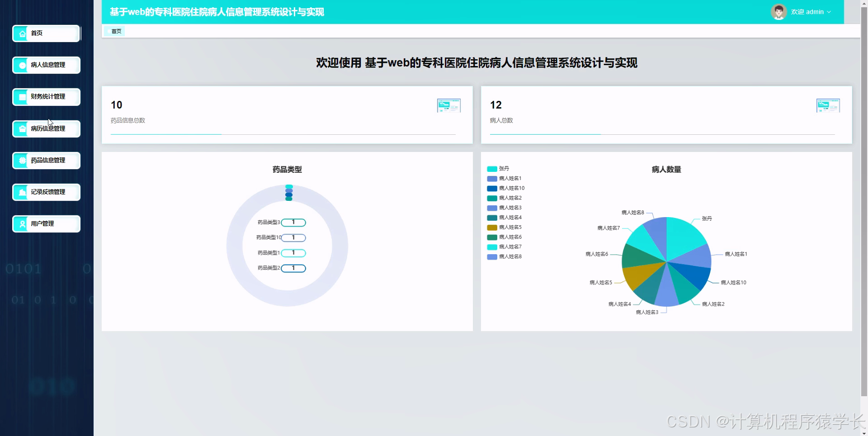
Task: Open 财务统计管理 in the sidebar
Action: click(46, 97)
